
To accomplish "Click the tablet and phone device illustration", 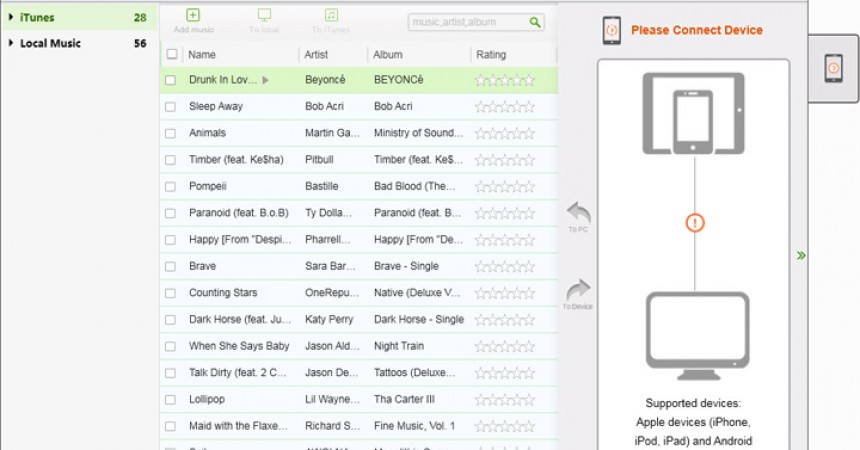I will (694, 114).
